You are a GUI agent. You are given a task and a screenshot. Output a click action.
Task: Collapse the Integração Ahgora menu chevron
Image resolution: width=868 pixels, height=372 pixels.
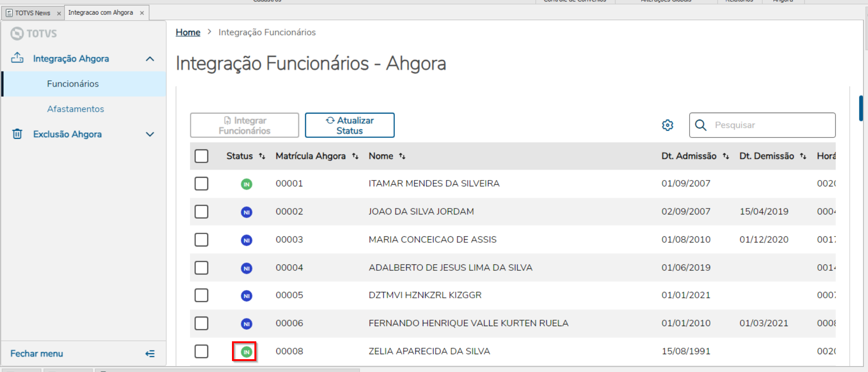[x=150, y=59]
